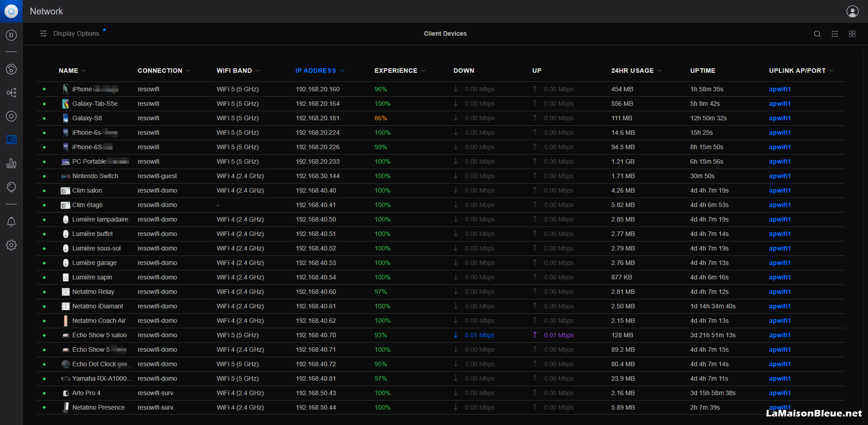The image size is (868, 425).
Task: Click the Lumière sapin device icon
Action: click(x=66, y=278)
